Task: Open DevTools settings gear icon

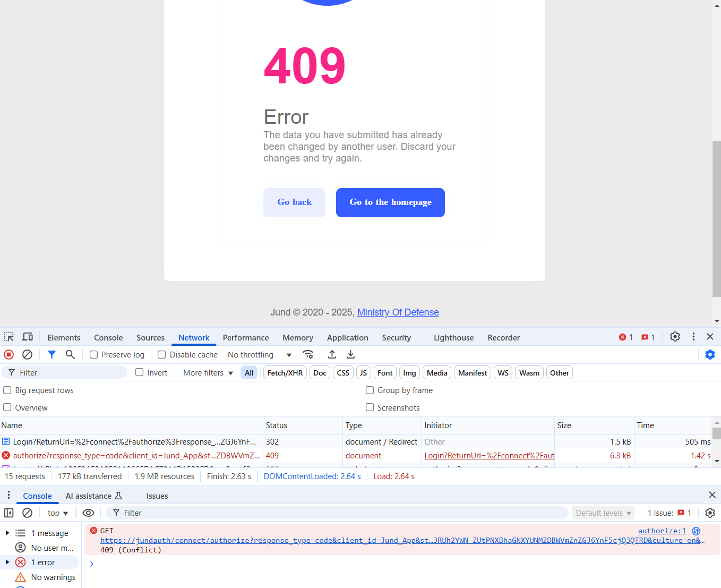Action: tap(675, 337)
